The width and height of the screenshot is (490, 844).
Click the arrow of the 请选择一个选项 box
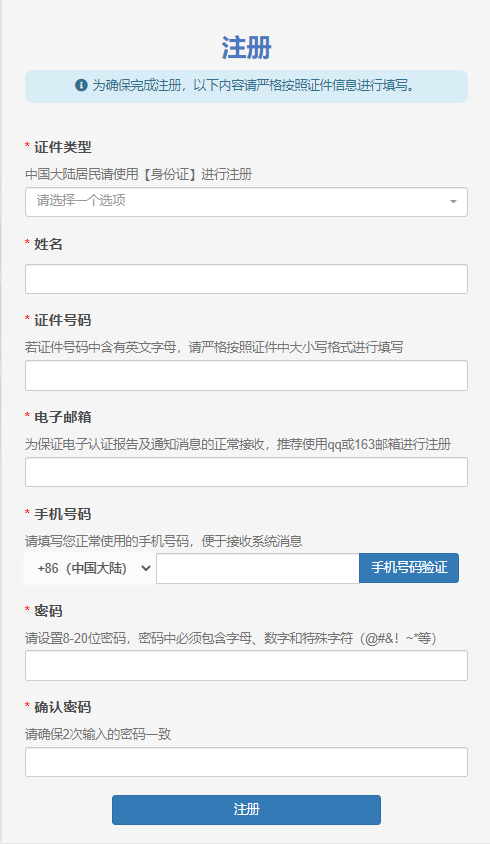click(453, 202)
